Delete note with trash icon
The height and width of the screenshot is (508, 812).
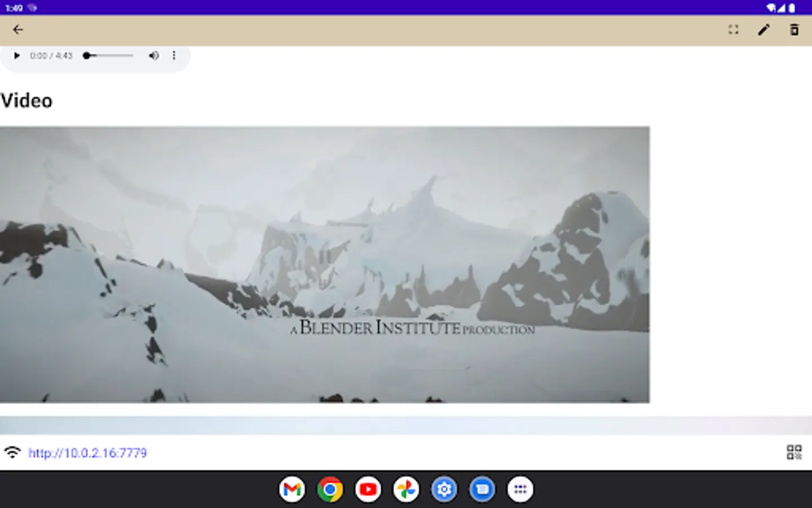tap(794, 30)
